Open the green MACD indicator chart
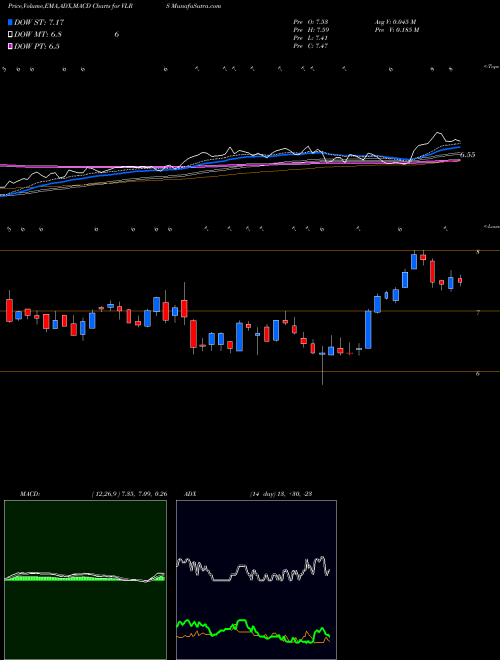 [x=85, y=580]
